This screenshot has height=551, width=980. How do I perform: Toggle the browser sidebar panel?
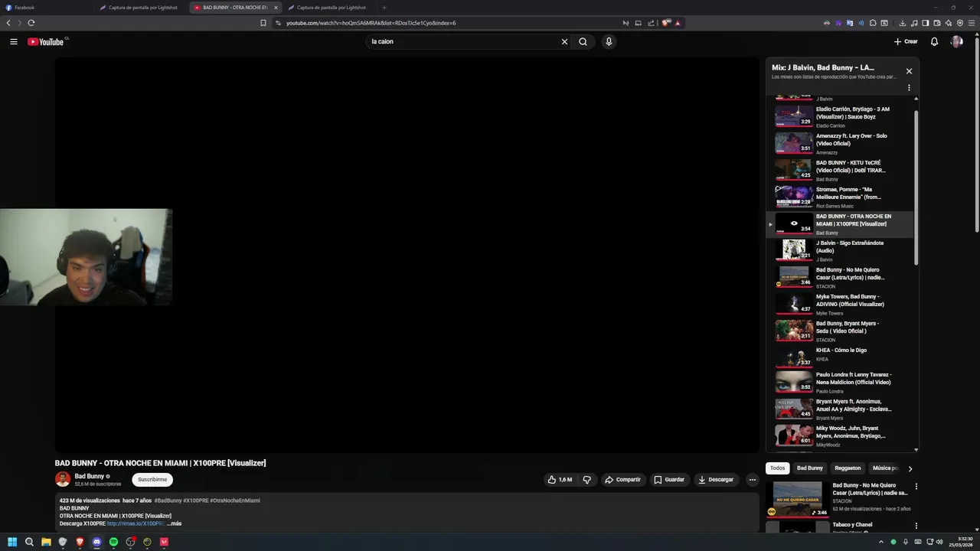tap(926, 23)
